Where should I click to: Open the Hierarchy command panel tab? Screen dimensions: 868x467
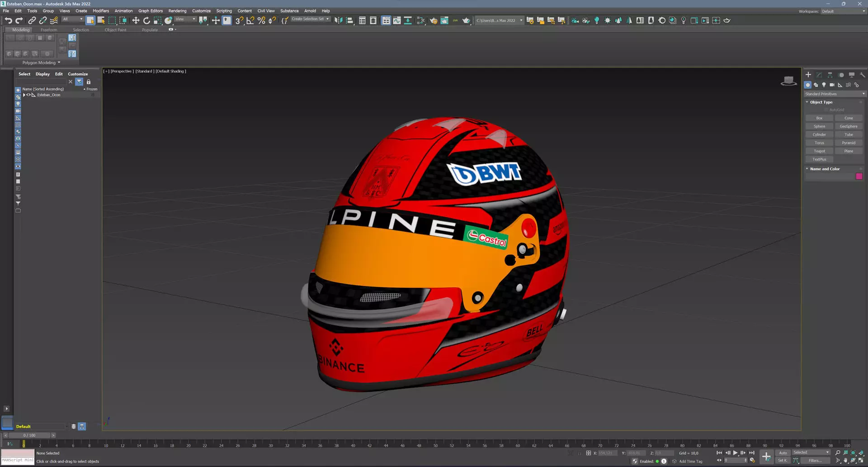point(830,75)
